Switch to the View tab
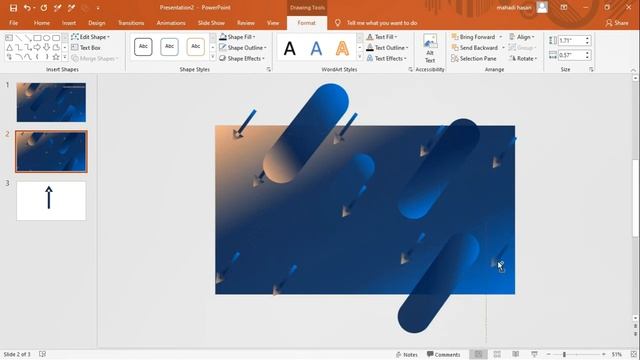The image size is (640, 360). pos(273,23)
